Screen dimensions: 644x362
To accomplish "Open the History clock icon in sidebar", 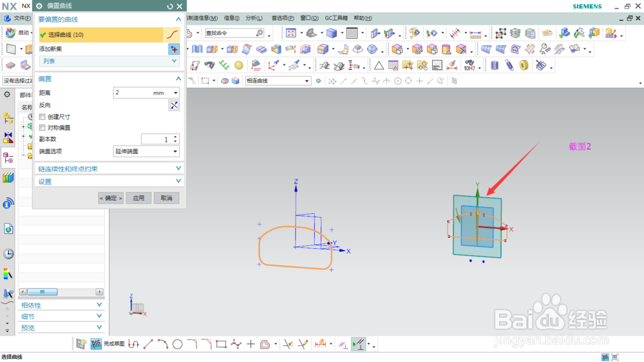I will [8, 254].
